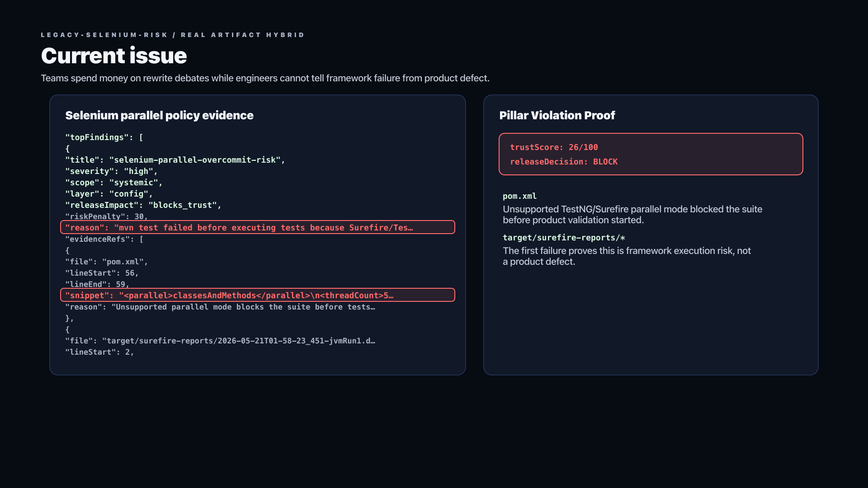Click the "lineStart": 2 line

pyautogui.click(x=100, y=352)
